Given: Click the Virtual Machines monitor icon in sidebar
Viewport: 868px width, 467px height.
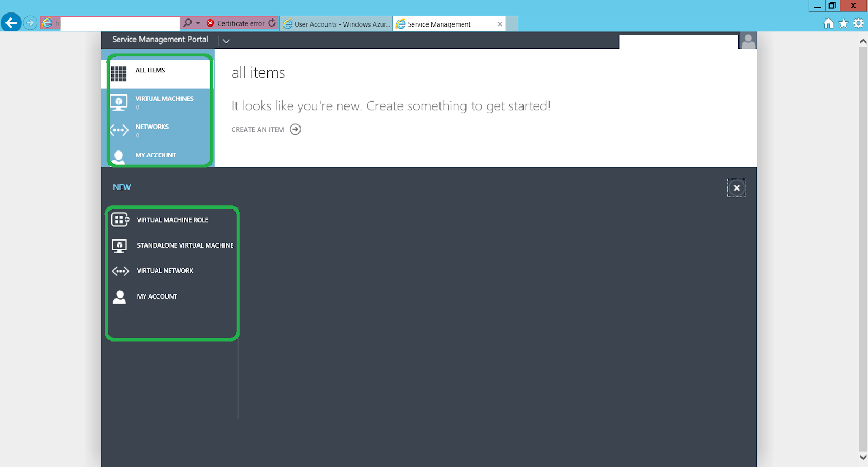Looking at the screenshot, I should click(x=119, y=102).
